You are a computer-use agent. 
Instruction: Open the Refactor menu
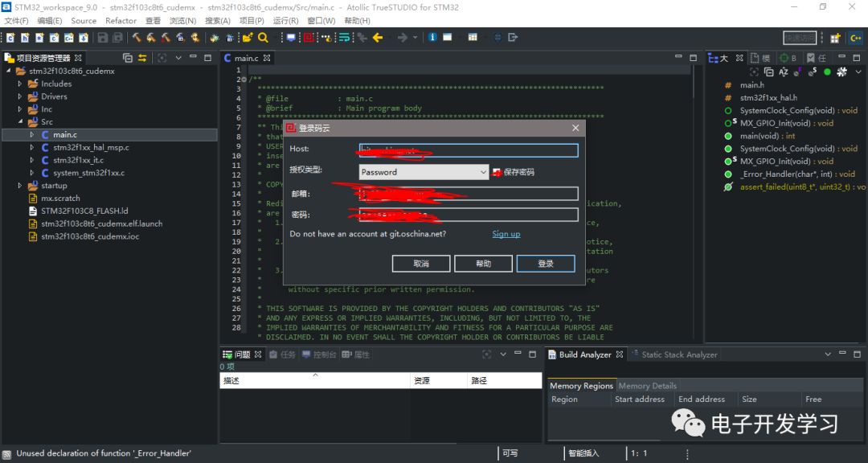pyautogui.click(x=121, y=20)
